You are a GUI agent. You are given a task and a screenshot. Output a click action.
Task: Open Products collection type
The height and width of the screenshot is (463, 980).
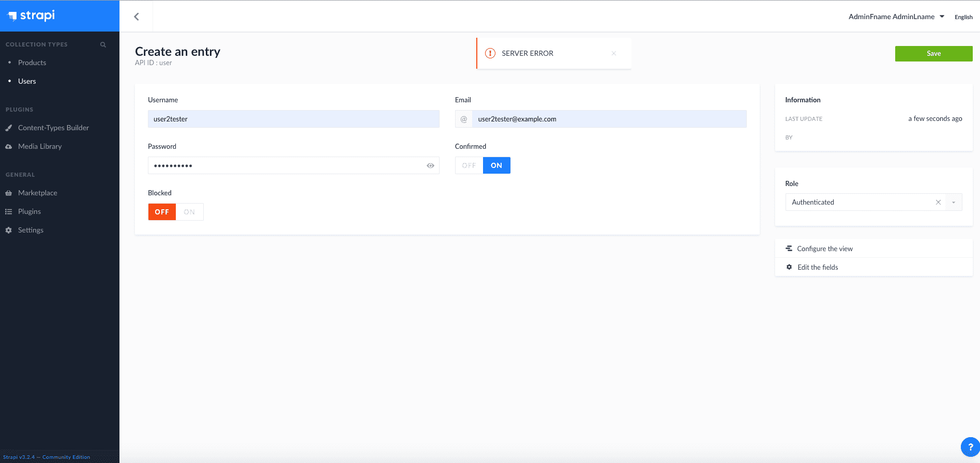coord(32,63)
